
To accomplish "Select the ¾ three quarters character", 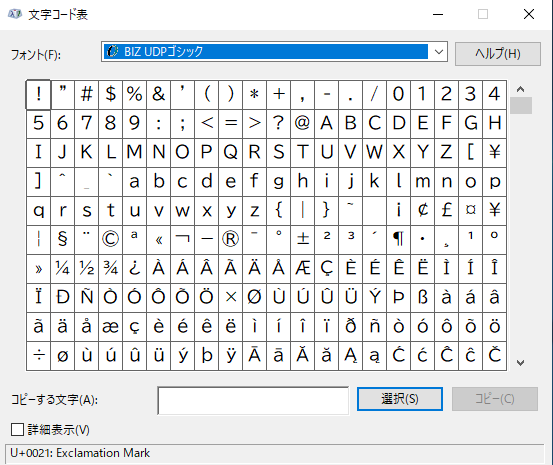I will [x=111, y=268].
